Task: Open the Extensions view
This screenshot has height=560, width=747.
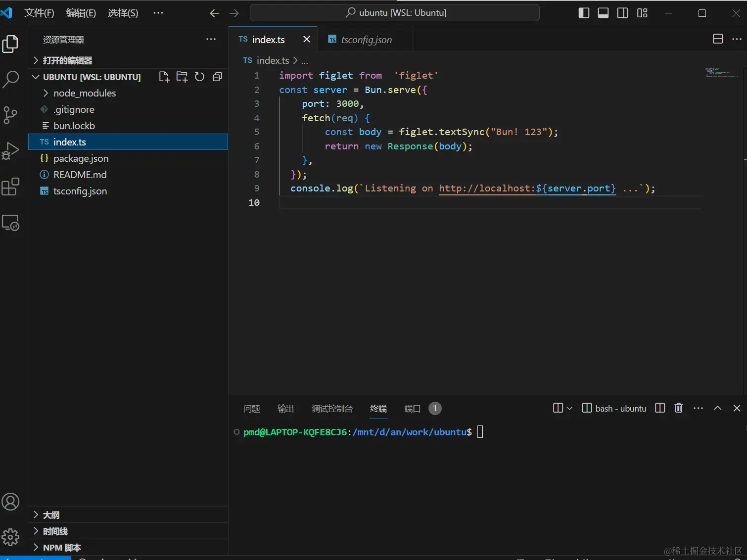Action: pos(10,187)
